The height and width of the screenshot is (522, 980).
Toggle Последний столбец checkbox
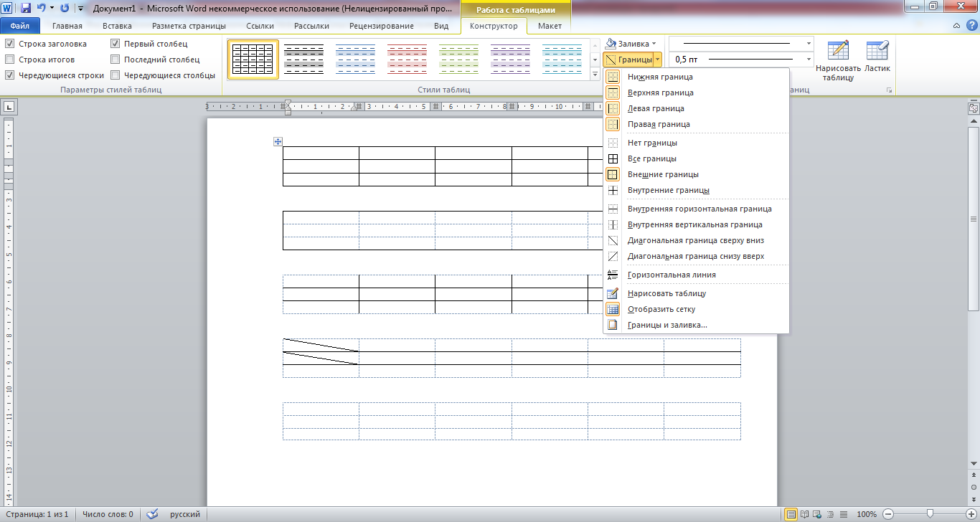115,60
